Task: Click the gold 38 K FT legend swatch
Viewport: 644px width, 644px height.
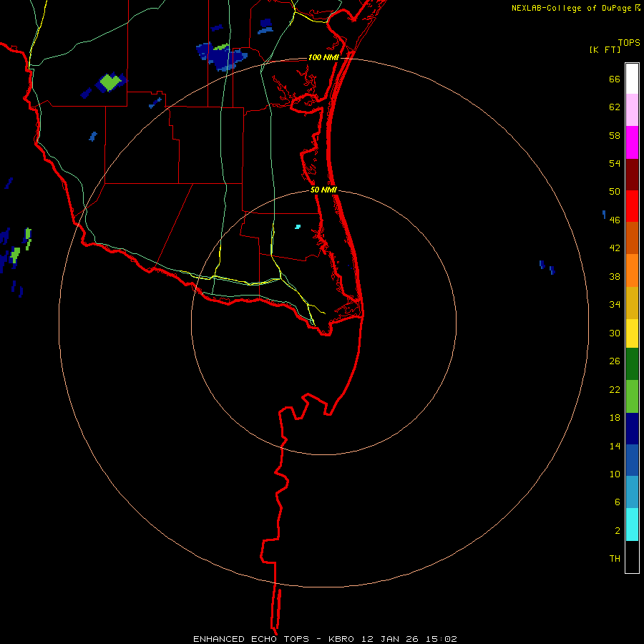Action: [632, 303]
